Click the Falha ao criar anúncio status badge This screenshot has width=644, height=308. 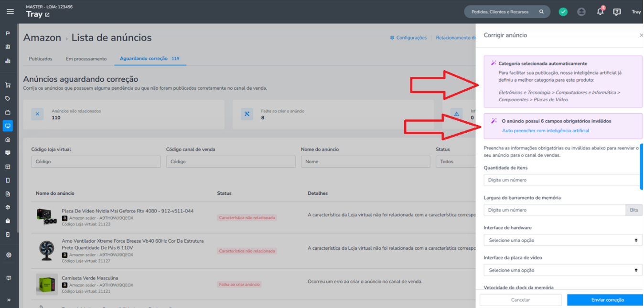point(239,284)
